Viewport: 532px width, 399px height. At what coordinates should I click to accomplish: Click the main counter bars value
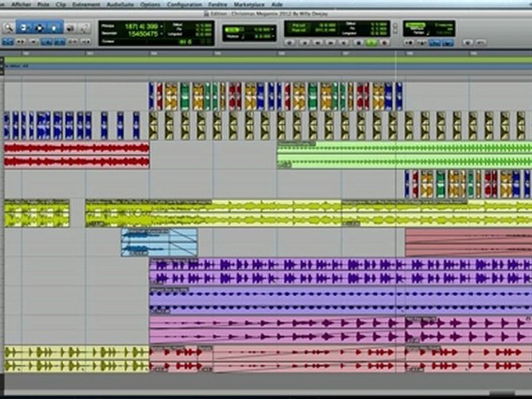click(x=141, y=27)
